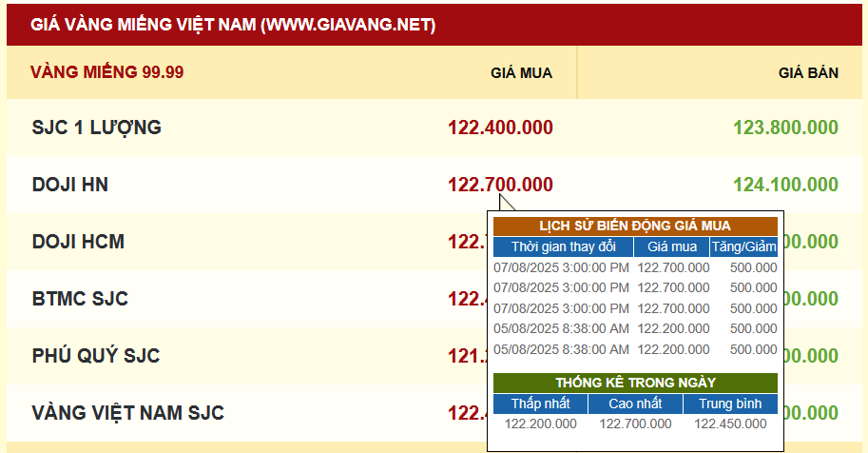Viewport: 868px width, 453px height.
Task: Click the LỊCH SỬ BIẾN ĐỘNG GIÁ MUA popup title
Action: click(635, 226)
